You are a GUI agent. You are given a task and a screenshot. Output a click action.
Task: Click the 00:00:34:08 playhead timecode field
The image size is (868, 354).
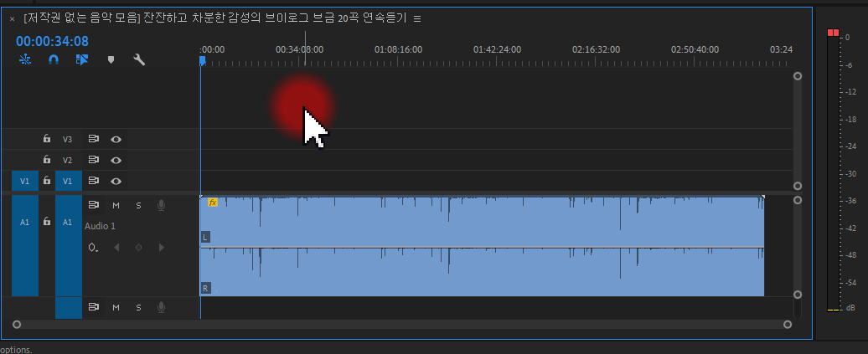click(52, 42)
